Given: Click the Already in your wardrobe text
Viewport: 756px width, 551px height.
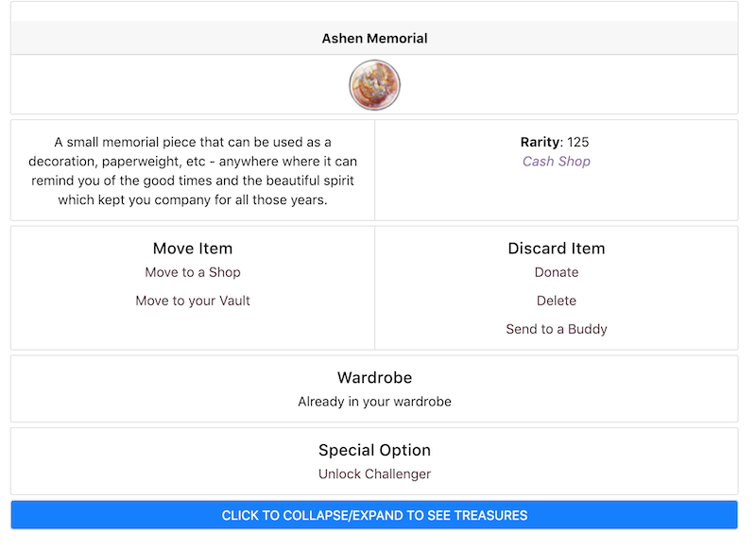Looking at the screenshot, I should [374, 402].
